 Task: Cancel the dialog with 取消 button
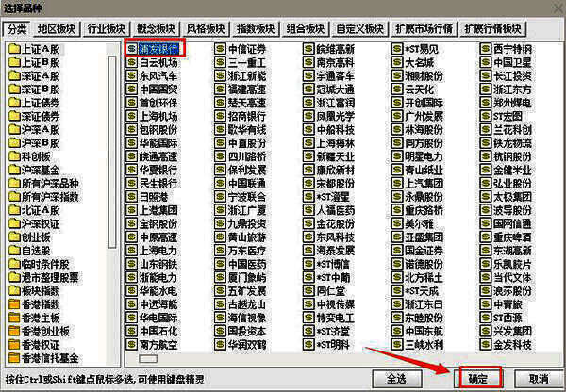539,379
